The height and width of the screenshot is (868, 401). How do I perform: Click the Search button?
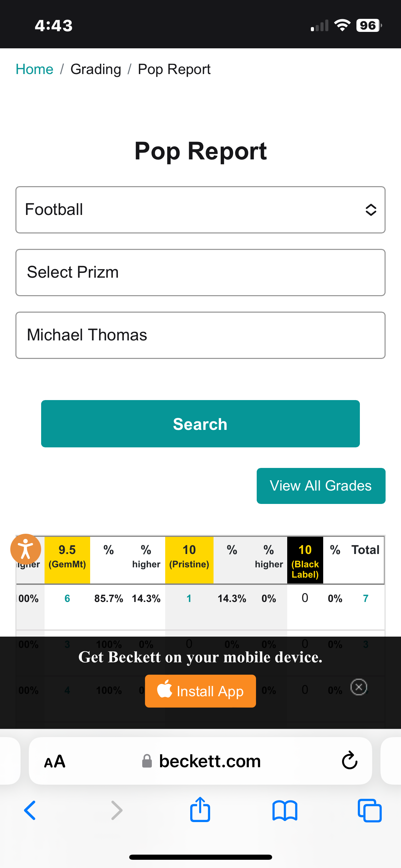click(x=200, y=424)
